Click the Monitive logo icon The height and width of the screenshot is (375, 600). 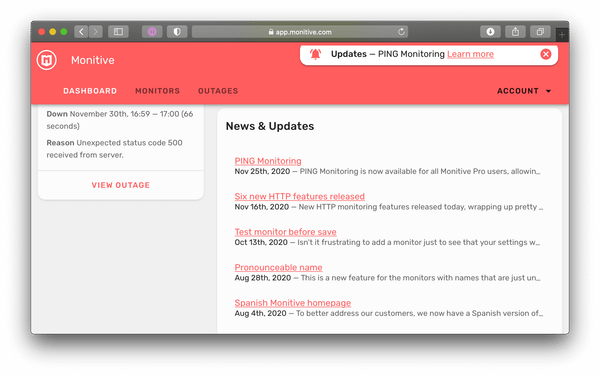[x=47, y=60]
